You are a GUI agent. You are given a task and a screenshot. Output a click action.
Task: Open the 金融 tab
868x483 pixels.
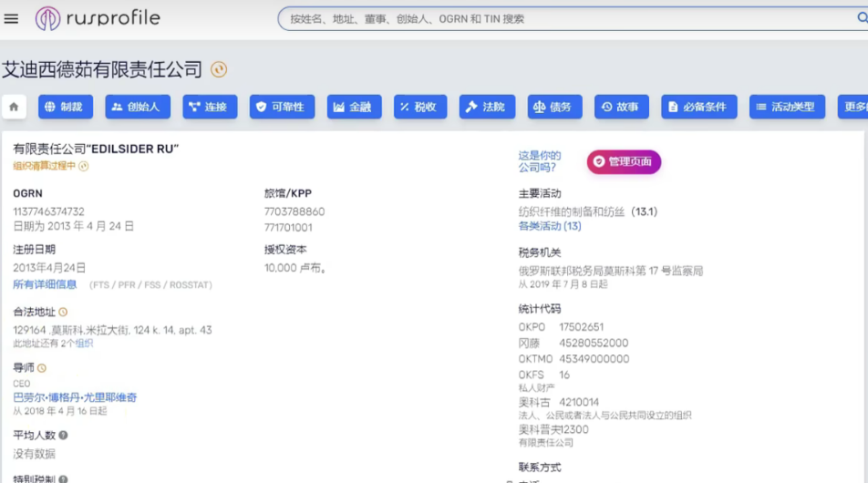tap(354, 107)
